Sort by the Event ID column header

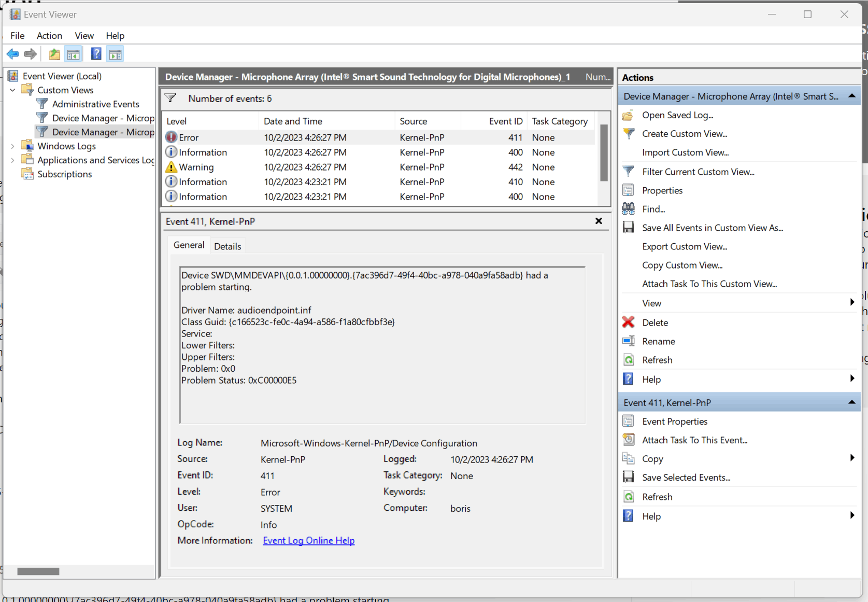pos(495,121)
